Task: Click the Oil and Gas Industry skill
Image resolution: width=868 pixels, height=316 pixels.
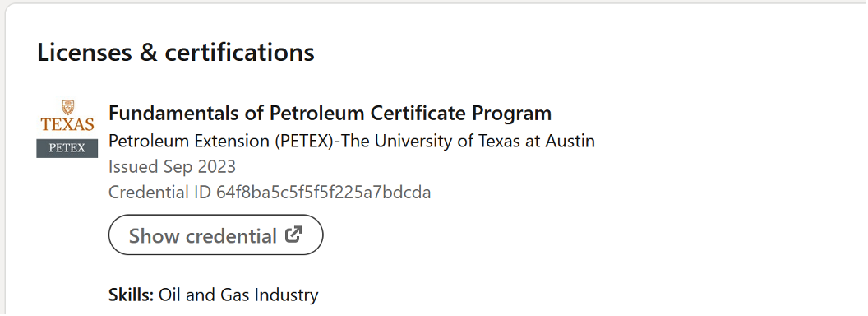Action: pyautogui.click(x=238, y=295)
